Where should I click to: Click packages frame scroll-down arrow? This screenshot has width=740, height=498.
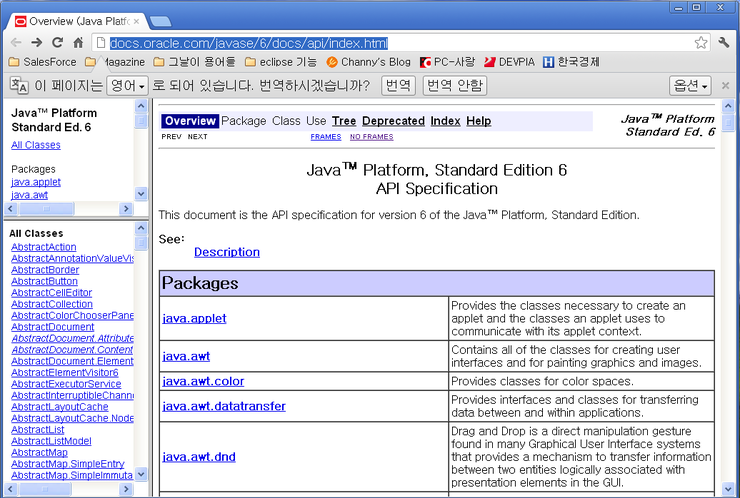[141, 194]
